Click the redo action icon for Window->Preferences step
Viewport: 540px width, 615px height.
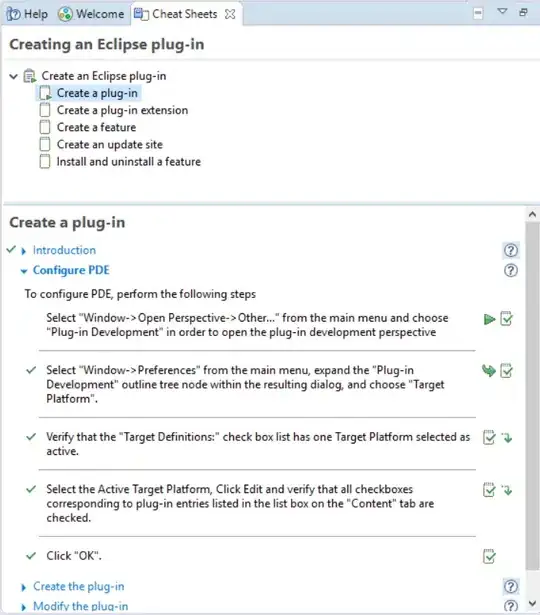tap(489, 371)
